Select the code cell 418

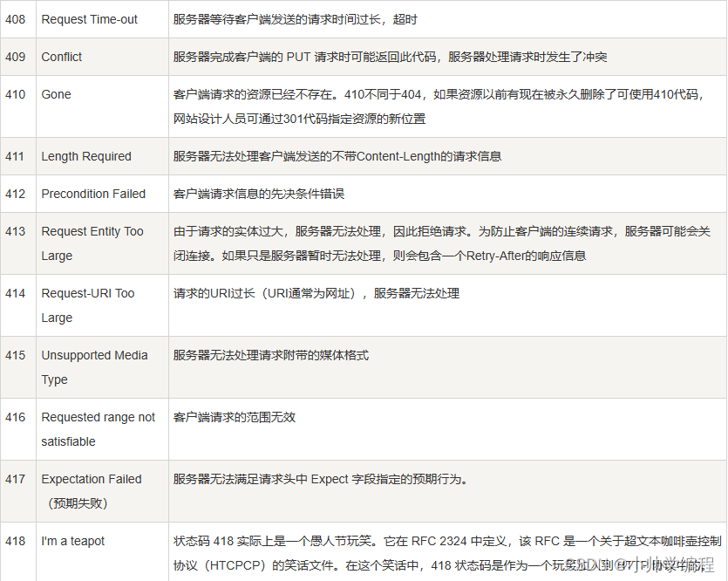pyautogui.click(x=18, y=551)
